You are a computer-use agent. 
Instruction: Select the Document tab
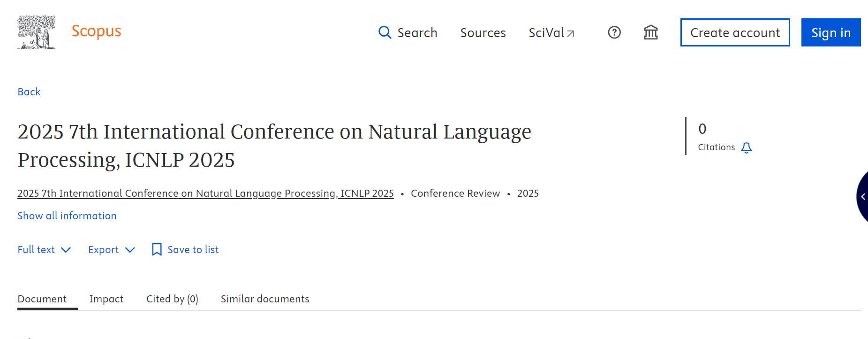click(42, 299)
